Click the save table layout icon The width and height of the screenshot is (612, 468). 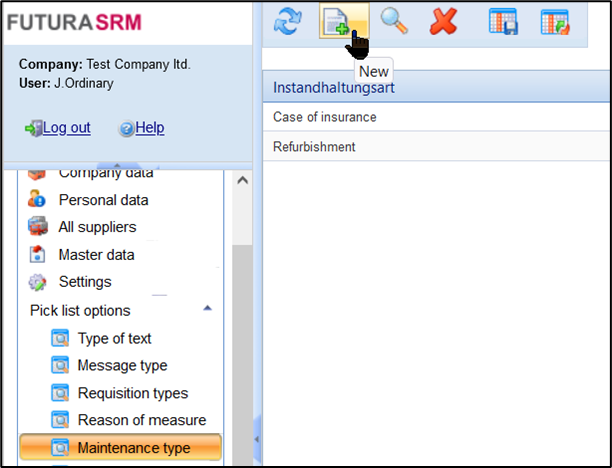tap(503, 22)
